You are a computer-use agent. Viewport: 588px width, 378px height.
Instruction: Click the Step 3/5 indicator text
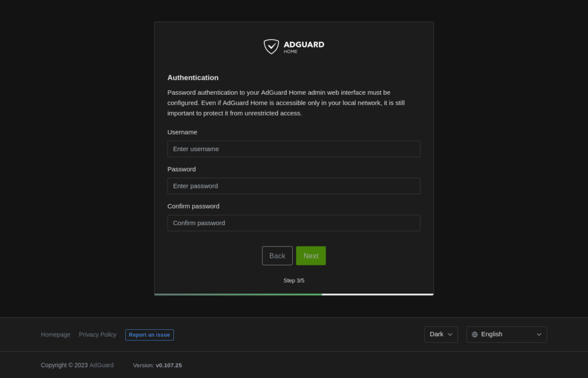(x=293, y=280)
